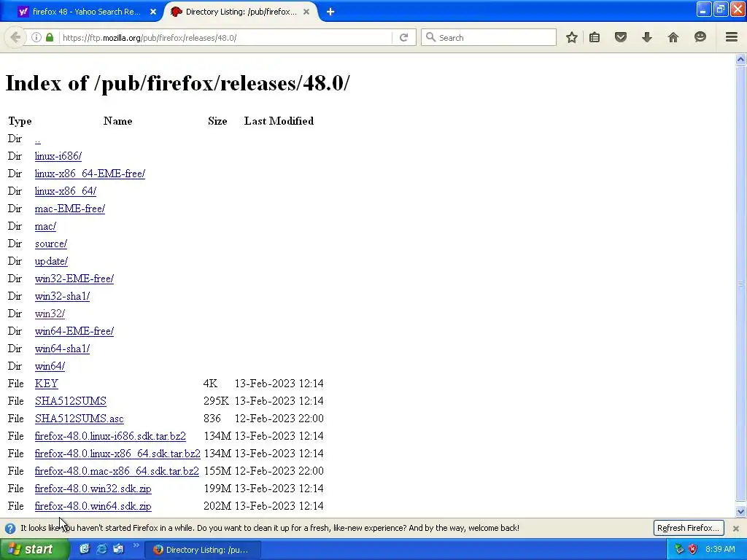Close the Directory Listing tab
The image size is (747, 560).
coord(306,12)
